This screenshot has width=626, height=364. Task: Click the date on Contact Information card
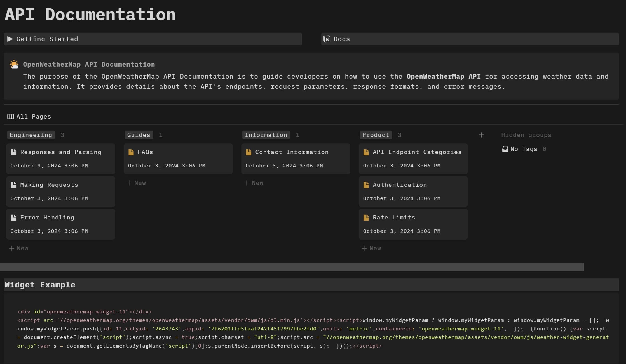point(284,166)
